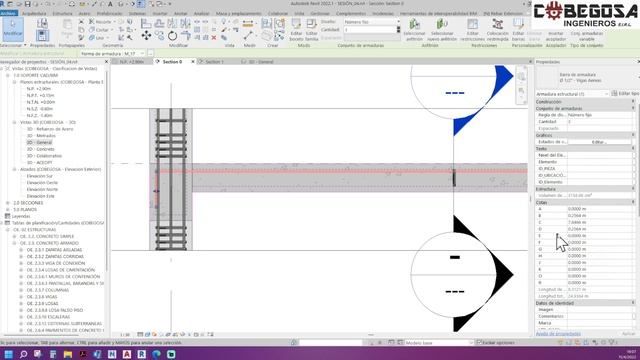
Task: Open the Forma de armadura dropdown
Action: (133, 53)
